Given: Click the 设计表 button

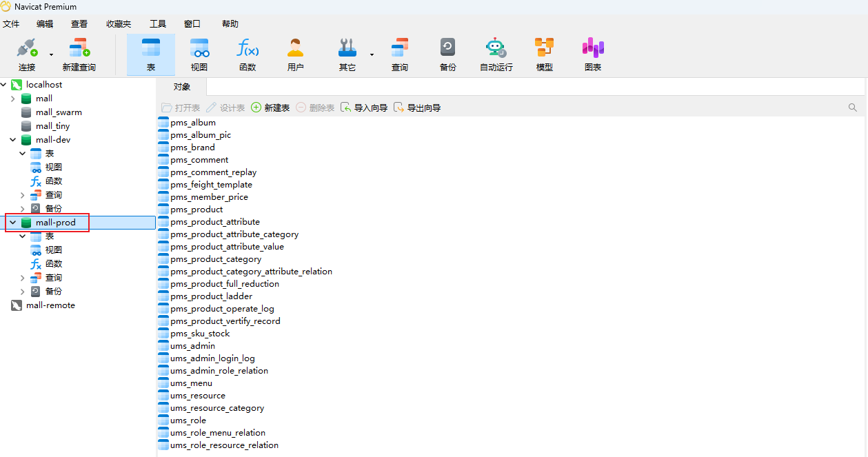Looking at the screenshot, I should click(225, 108).
